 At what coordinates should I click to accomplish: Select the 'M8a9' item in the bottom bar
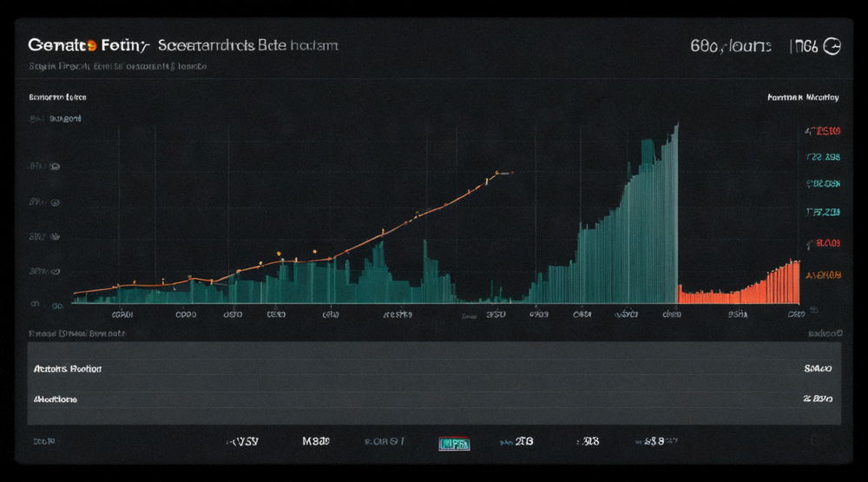316,441
